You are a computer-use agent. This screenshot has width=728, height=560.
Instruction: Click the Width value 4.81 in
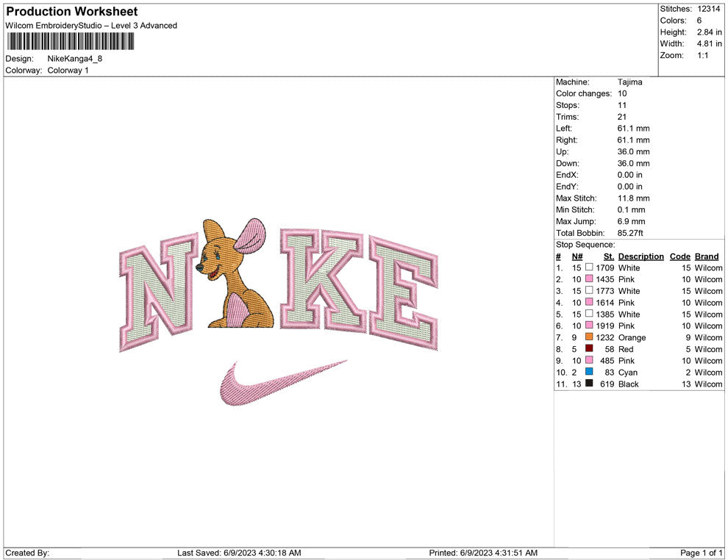click(x=710, y=43)
